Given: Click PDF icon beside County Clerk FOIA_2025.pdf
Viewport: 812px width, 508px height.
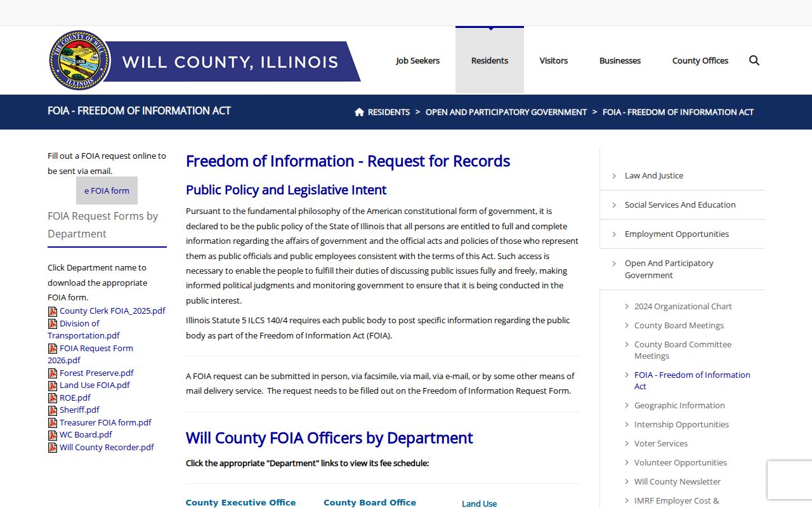Looking at the screenshot, I should (x=53, y=311).
